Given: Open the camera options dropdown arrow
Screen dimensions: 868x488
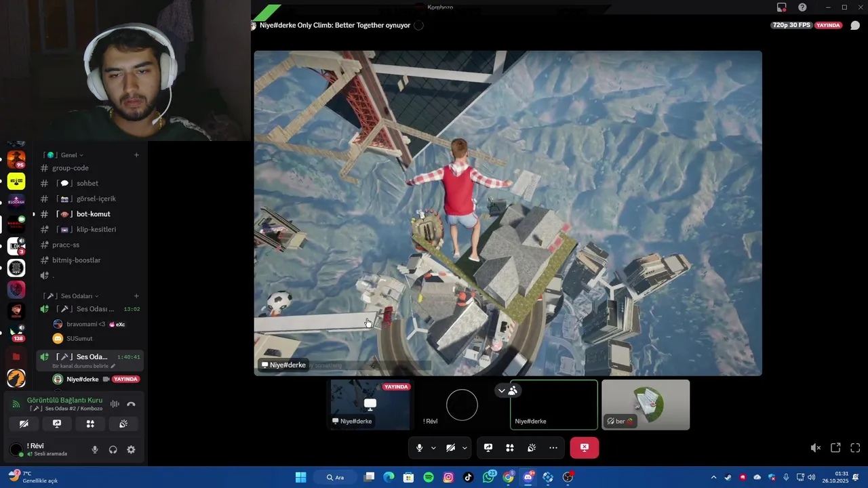Looking at the screenshot, I should [465, 447].
